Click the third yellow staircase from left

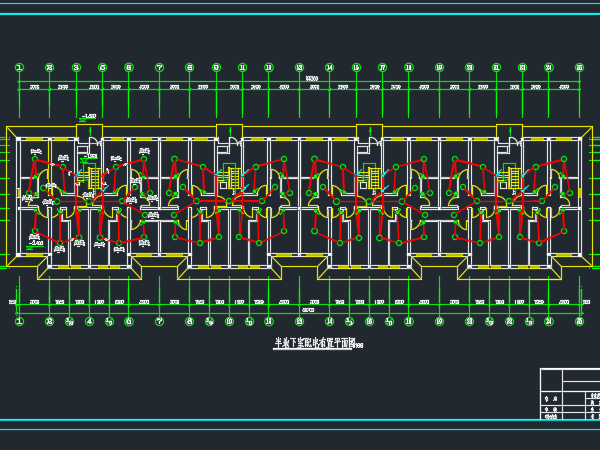[375, 179]
